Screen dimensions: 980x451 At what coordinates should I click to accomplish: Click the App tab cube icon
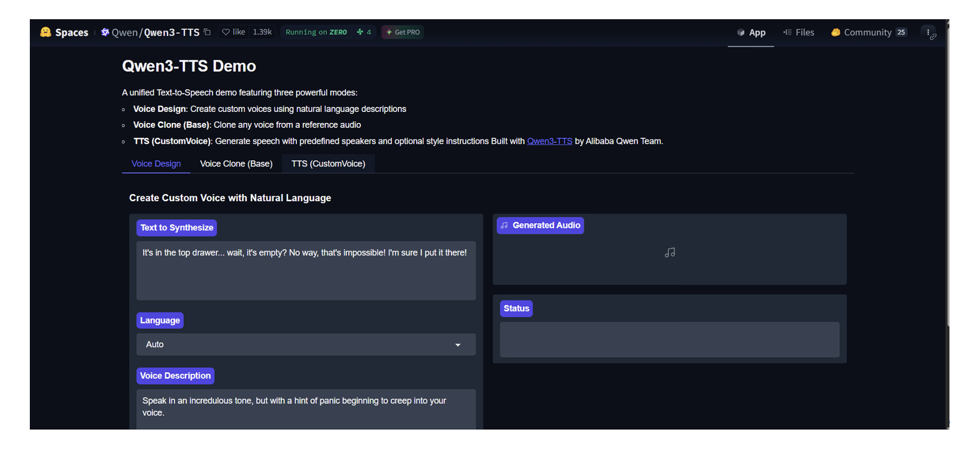[741, 32]
